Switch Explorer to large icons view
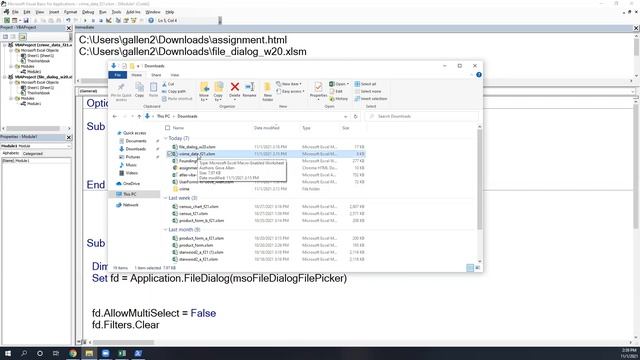Viewport: 640px width, 360px height. point(478,268)
